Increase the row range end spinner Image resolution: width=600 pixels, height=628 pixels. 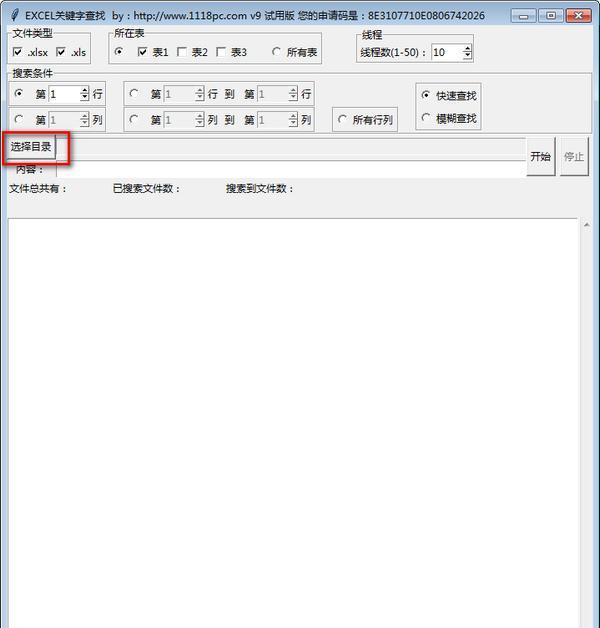293,90
